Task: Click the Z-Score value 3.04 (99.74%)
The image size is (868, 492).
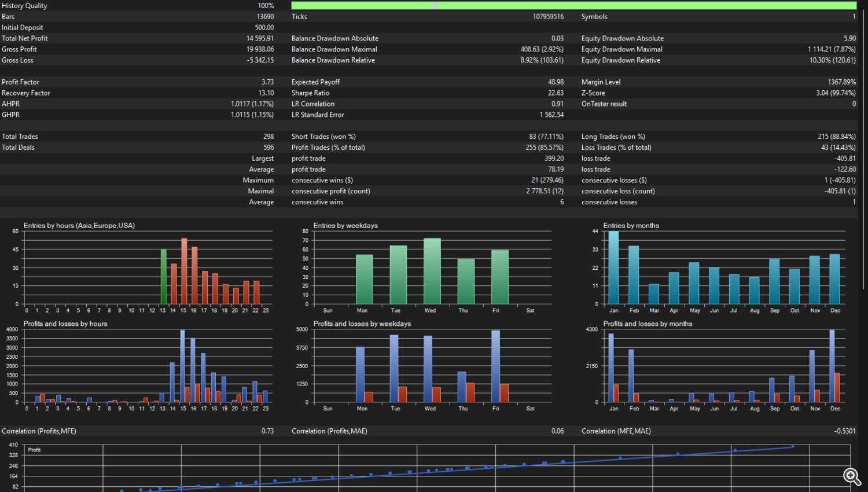Action: pos(836,93)
